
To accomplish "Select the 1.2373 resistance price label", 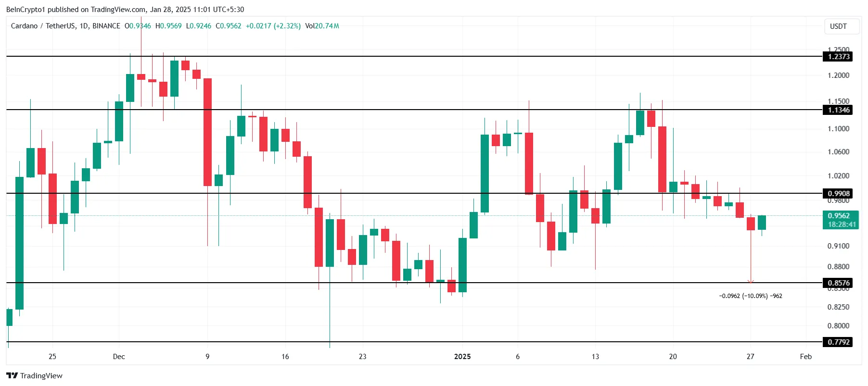I will (839, 57).
